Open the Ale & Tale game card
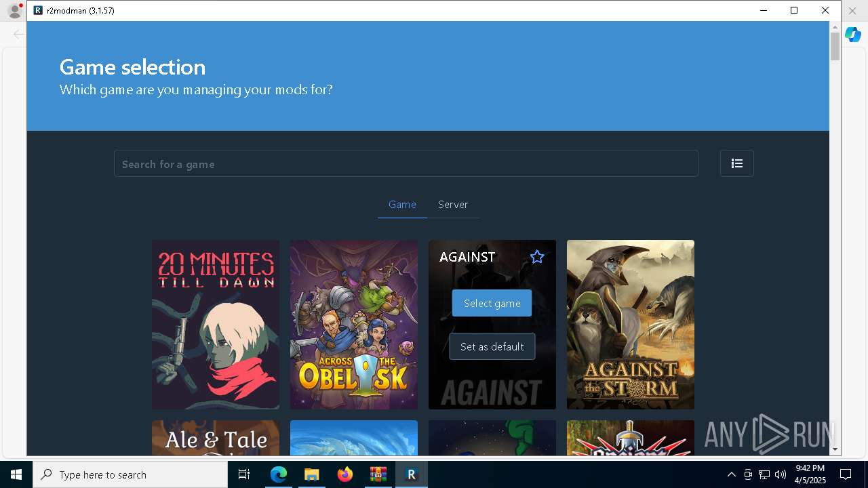The width and height of the screenshot is (868, 488). coord(216,438)
